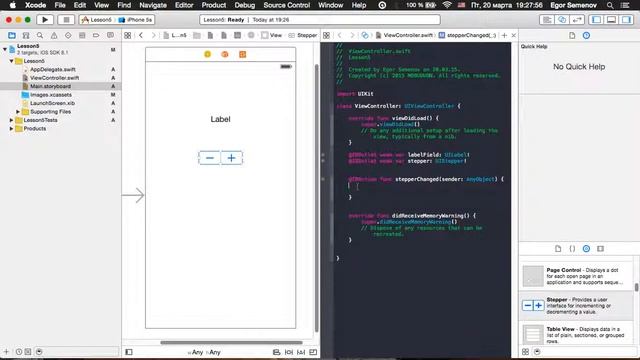Viewport: 640px width, 360px height.
Task: Open the Source Control menu
Action: click(287, 5)
